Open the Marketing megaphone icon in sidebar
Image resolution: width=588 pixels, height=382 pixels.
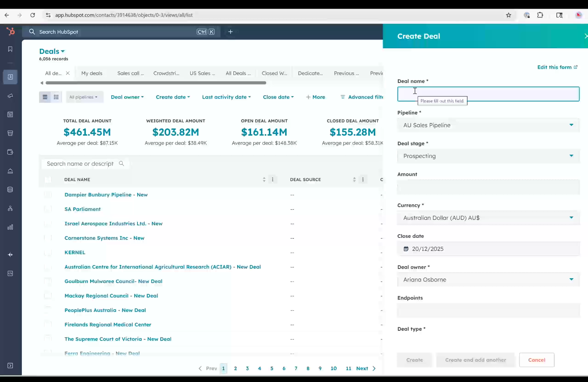pyautogui.click(x=10, y=96)
